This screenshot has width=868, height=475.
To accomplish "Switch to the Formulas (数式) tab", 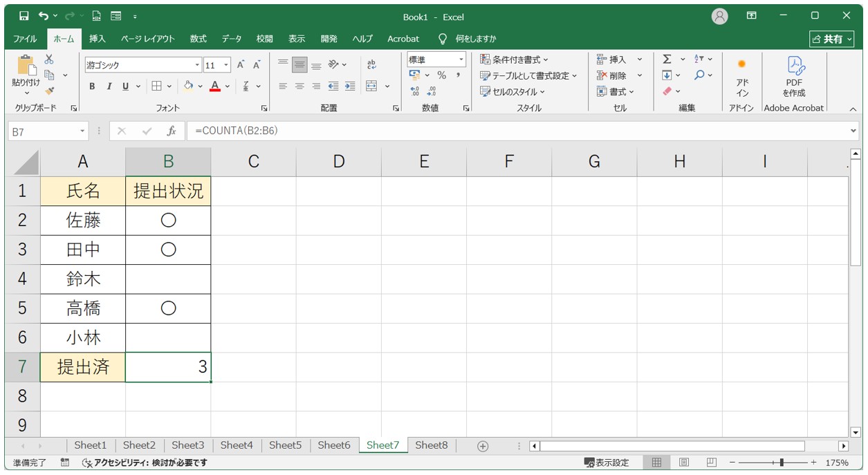I will click(x=198, y=39).
